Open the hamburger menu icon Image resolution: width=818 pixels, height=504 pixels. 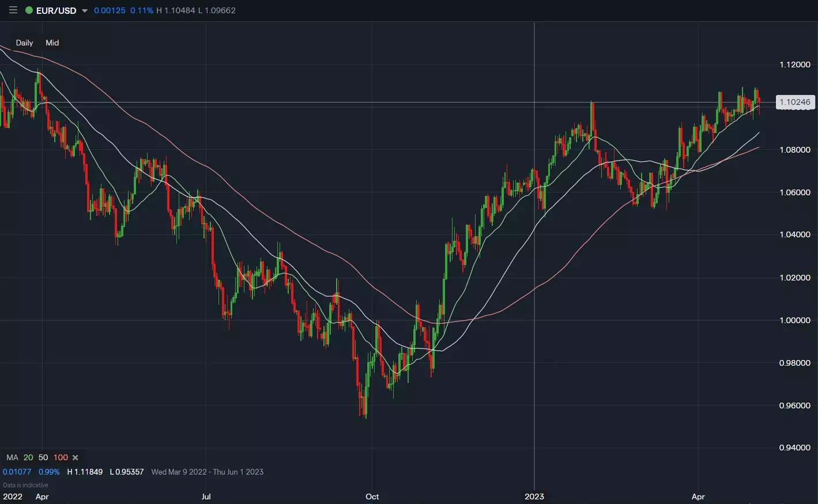13,10
